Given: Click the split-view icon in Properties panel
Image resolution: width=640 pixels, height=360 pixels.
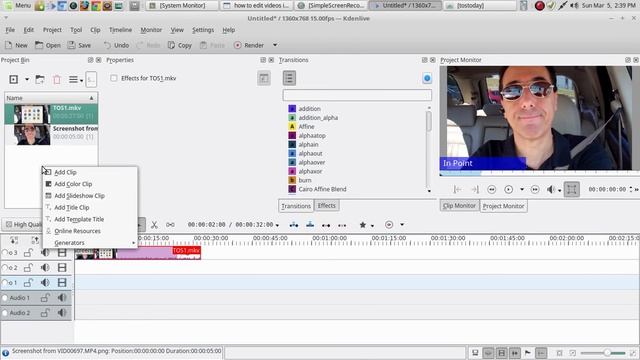Looking at the screenshot, I should [264, 78].
